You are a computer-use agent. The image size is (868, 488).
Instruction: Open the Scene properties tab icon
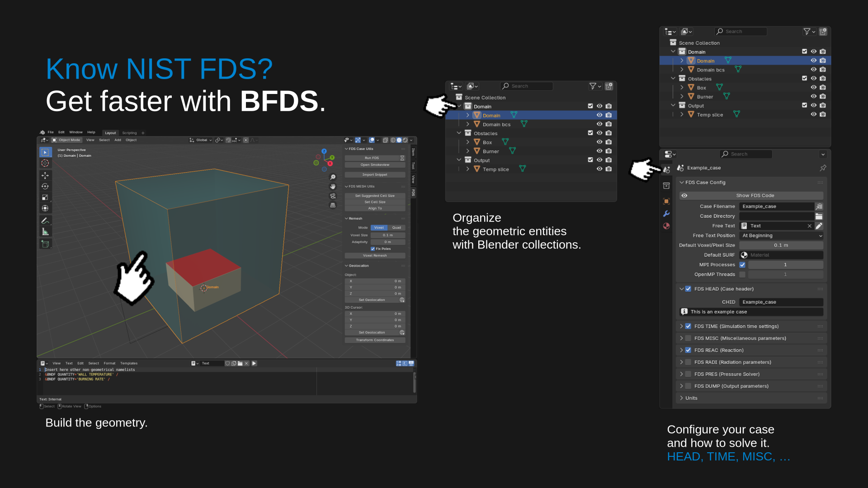click(x=666, y=169)
